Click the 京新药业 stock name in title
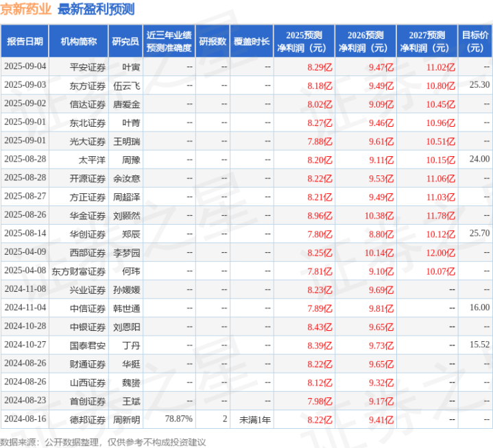Viewport: 493px width, 448px height. tap(27, 10)
